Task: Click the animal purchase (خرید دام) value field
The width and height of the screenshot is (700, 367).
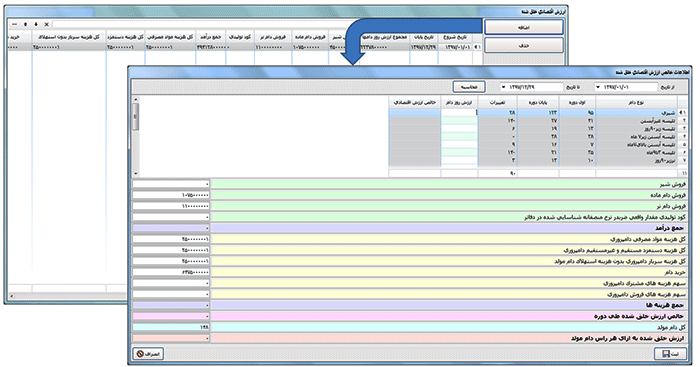Action: tap(171, 272)
